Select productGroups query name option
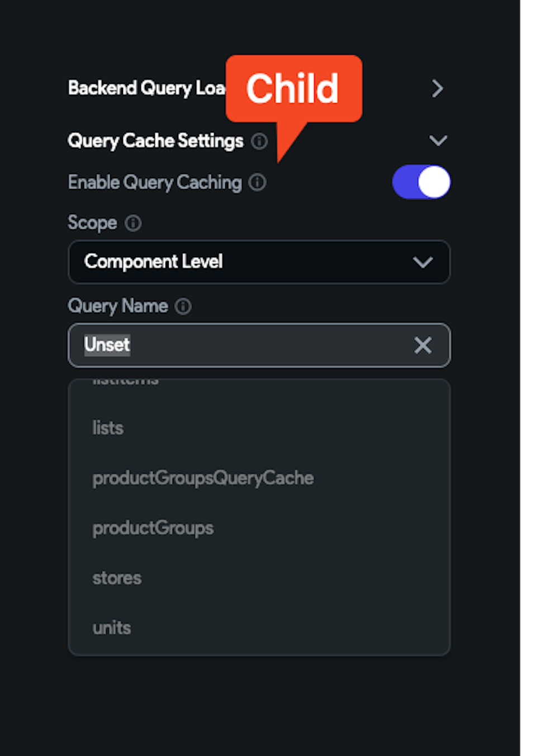This screenshot has height=756, width=559. click(153, 528)
